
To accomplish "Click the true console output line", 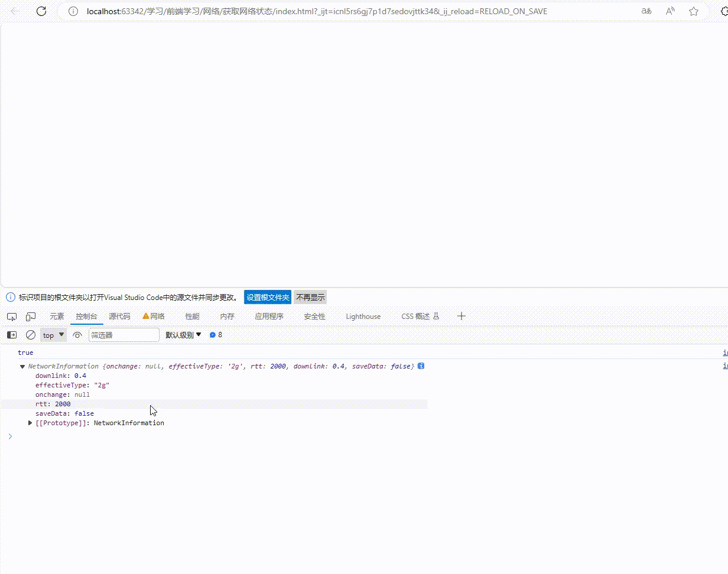I will (25, 353).
